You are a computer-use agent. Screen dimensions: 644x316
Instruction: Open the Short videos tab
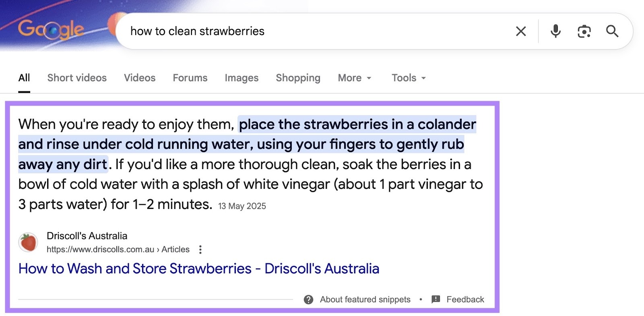pyautogui.click(x=76, y=78)
